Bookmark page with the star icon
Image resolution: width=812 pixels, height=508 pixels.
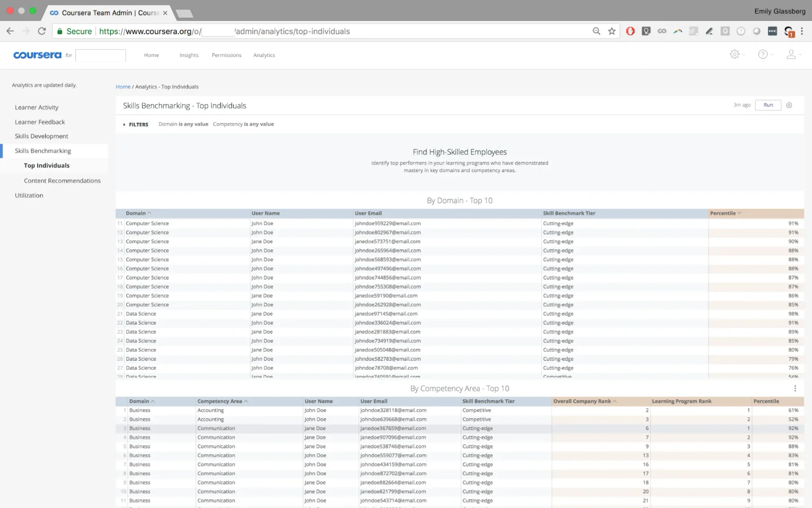click(x=612, y=31)
